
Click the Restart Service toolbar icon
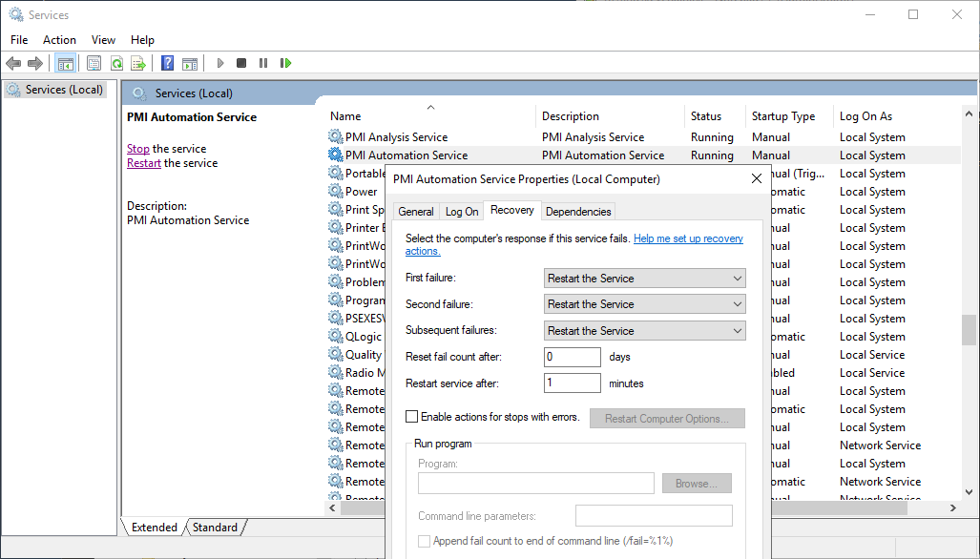[285, 63]
